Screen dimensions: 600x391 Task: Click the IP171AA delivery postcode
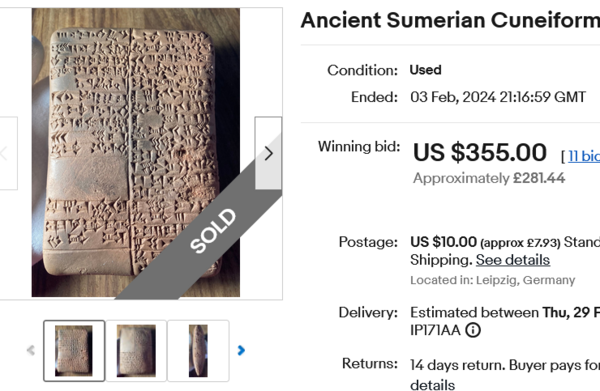pos(435,330)
